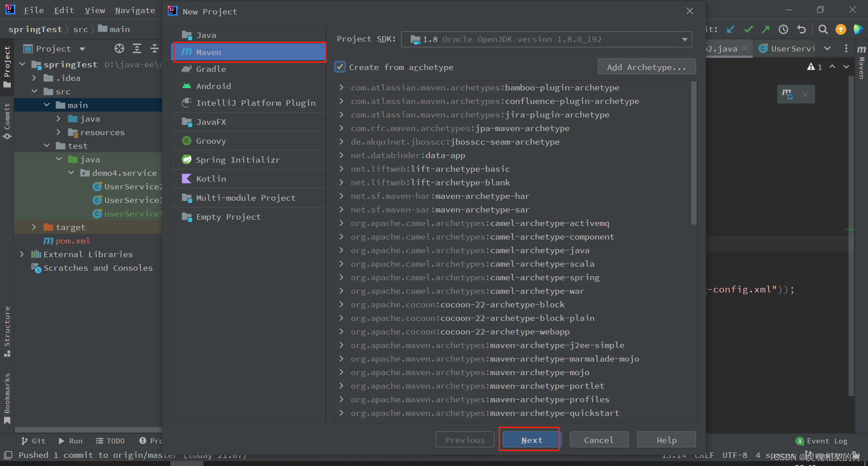Viewport: 868px width, 466px height.
Task: Open the TODO tool tab
Action: (x=110, y=441)
